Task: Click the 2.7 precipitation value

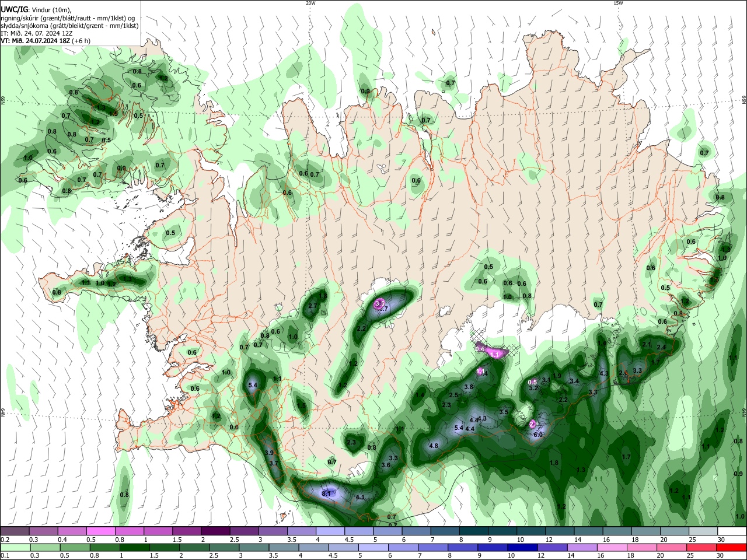Action: [x=313, y=306]
